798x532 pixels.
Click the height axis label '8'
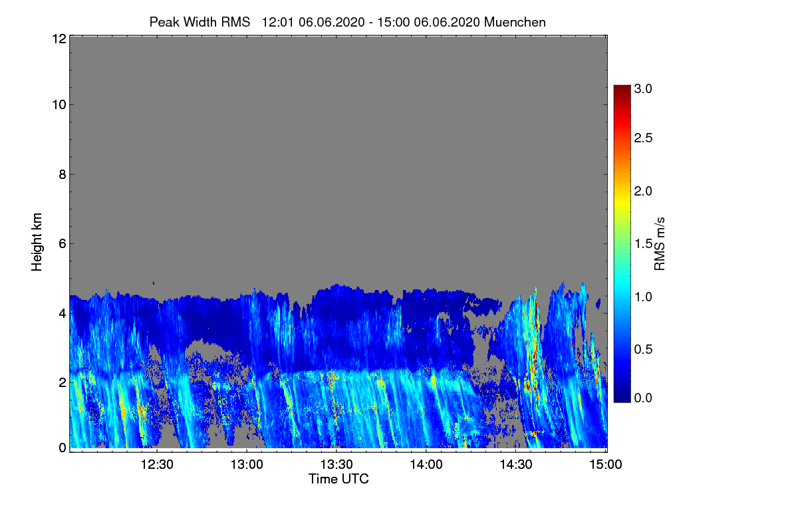coord(61,174)
